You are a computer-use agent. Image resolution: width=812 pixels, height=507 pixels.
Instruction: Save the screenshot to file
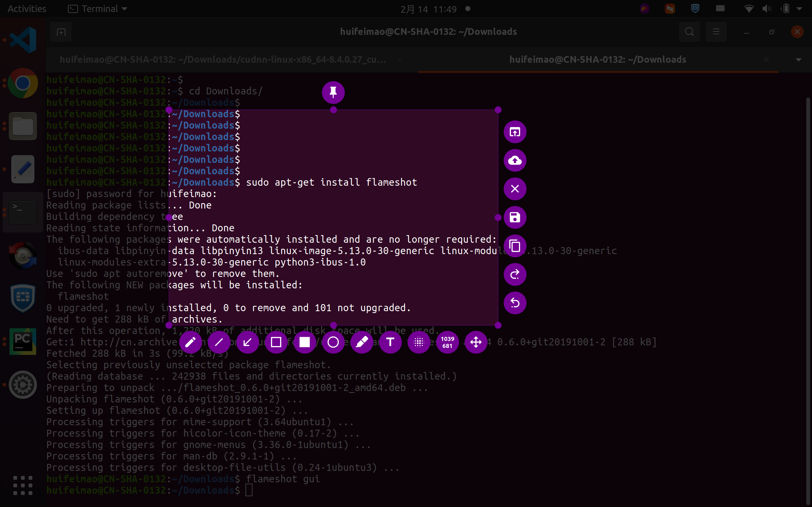point(515,217)
